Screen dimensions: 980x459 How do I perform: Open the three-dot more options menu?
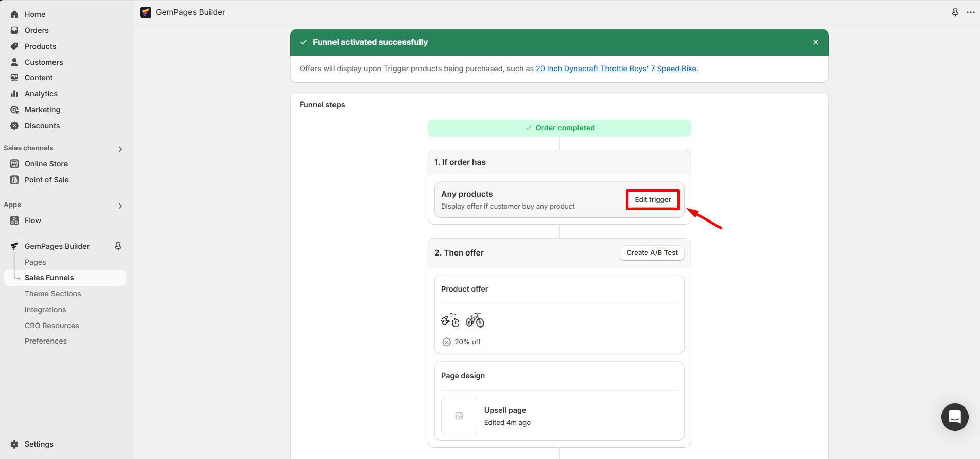pyautogui.click(x=970, y=12)
